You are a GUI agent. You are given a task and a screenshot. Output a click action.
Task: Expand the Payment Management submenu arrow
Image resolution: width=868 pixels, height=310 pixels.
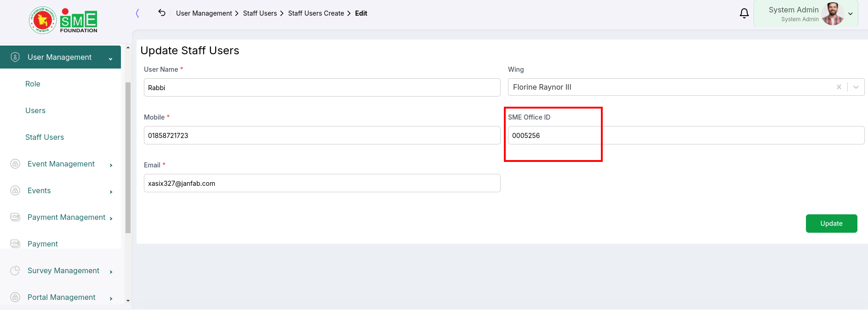click(111, 218)
